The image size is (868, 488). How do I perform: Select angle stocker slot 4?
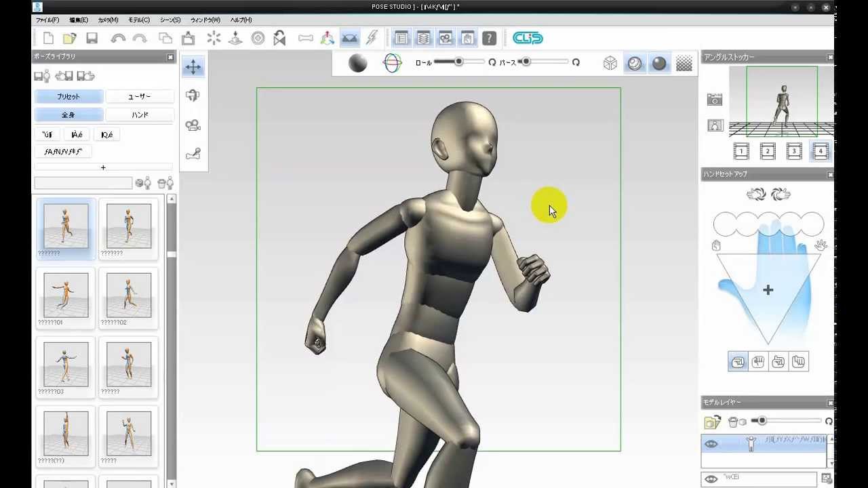point(821,152)
